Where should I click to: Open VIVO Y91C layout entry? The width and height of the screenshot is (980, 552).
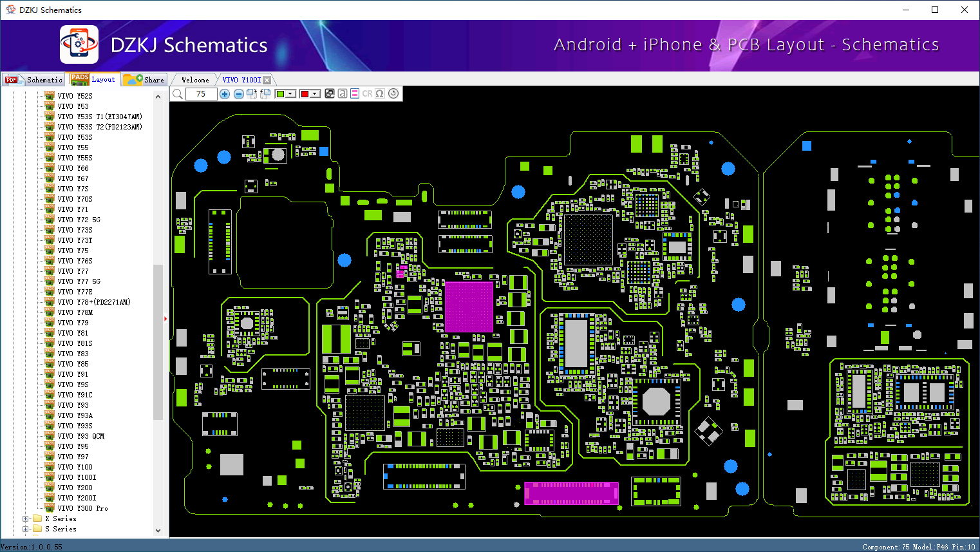tap(75, 395)
